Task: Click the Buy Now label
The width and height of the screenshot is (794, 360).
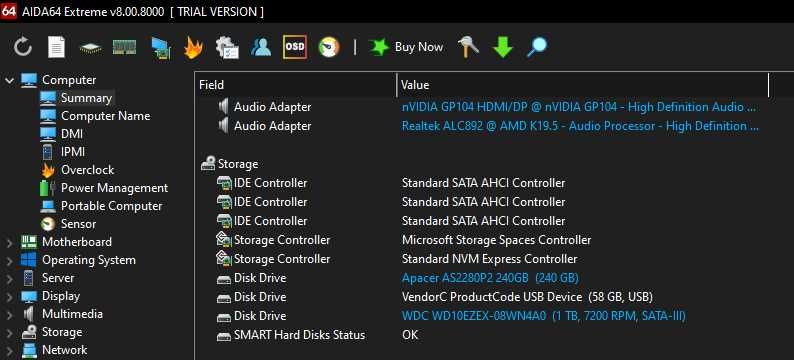Action: (x=419, y=47)
